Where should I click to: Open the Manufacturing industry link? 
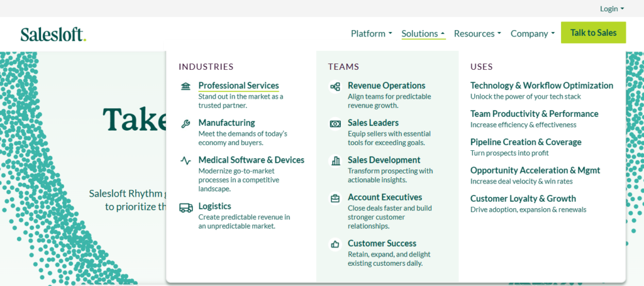[226, 123]
